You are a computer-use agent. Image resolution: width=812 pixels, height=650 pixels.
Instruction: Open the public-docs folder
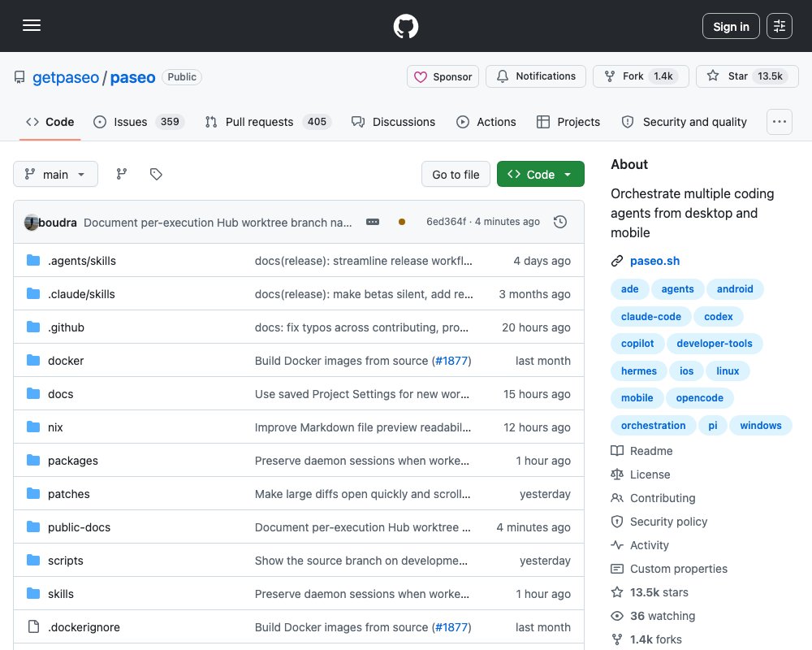80,527
